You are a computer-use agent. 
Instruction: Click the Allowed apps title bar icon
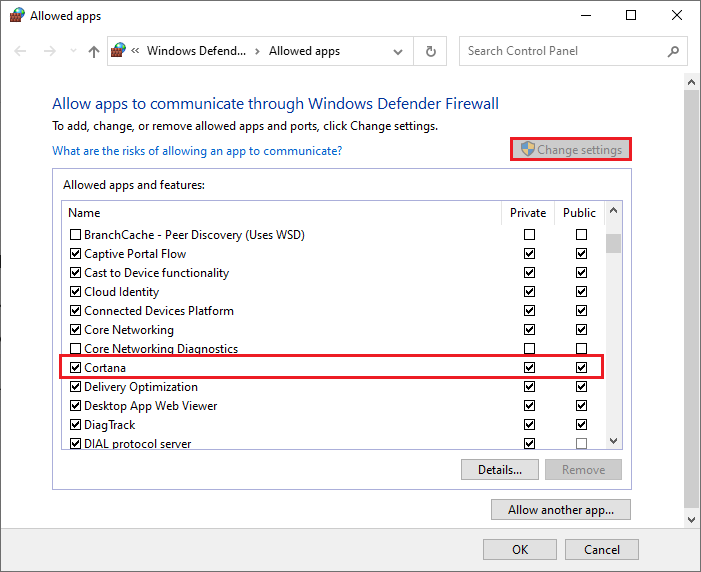click(x=17, y=15)
